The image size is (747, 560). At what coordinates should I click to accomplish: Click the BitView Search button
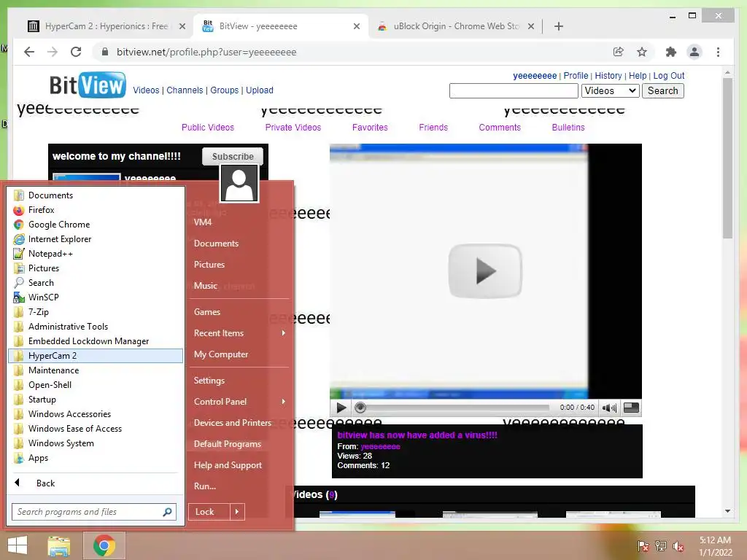[662, 91]
